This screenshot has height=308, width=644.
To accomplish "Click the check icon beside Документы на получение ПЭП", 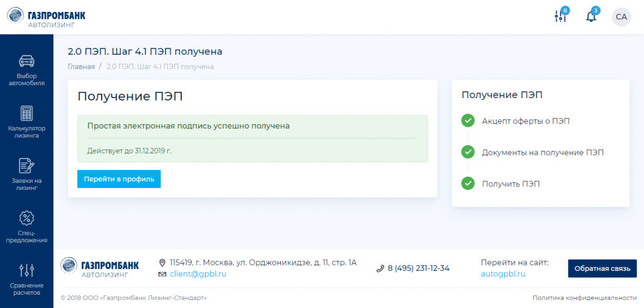I will pos(468,152).
